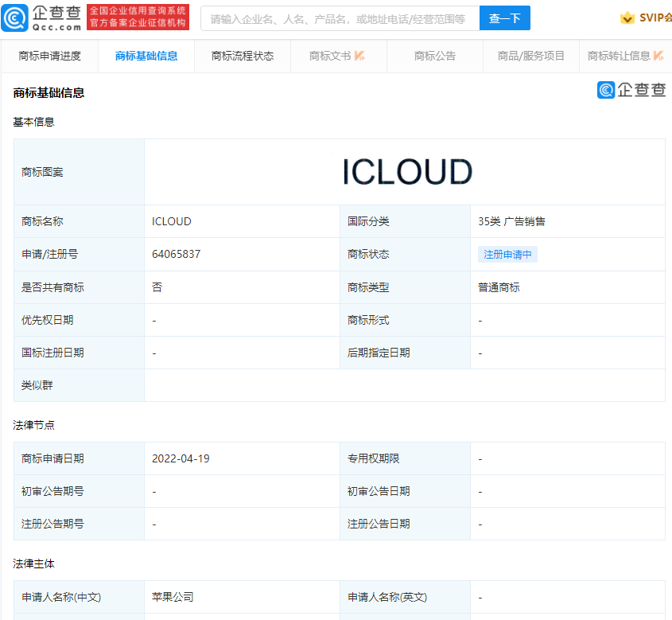Click the 注册申请中 status tag

tap(507, 254)
